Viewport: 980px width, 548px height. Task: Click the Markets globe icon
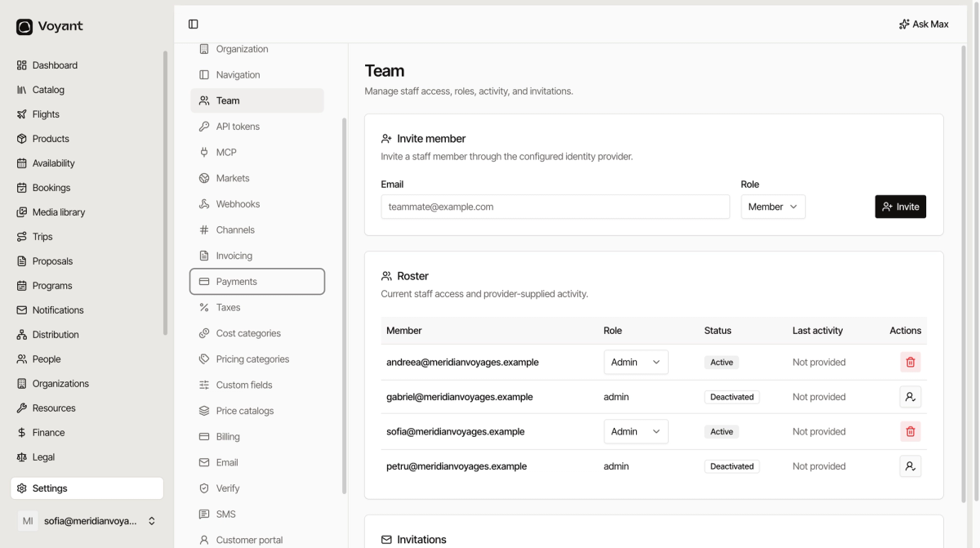(204, 178)
